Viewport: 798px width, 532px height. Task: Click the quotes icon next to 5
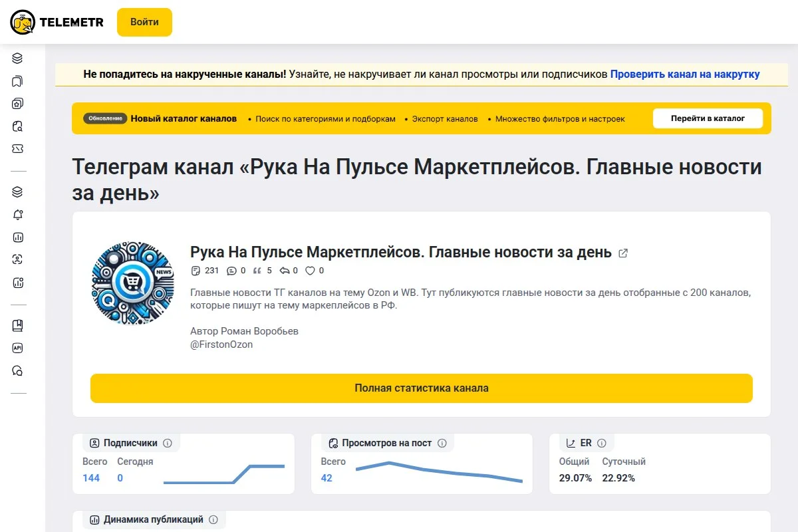(257, 271)
